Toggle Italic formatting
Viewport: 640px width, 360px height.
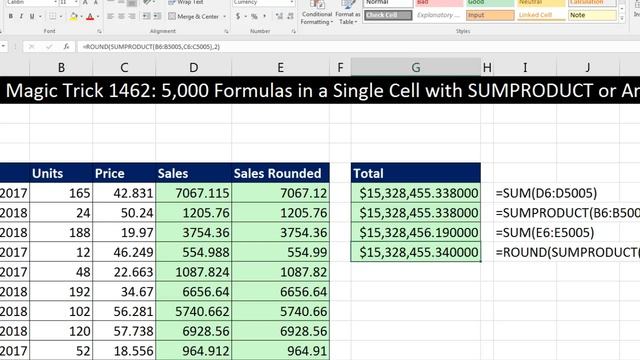21,16
